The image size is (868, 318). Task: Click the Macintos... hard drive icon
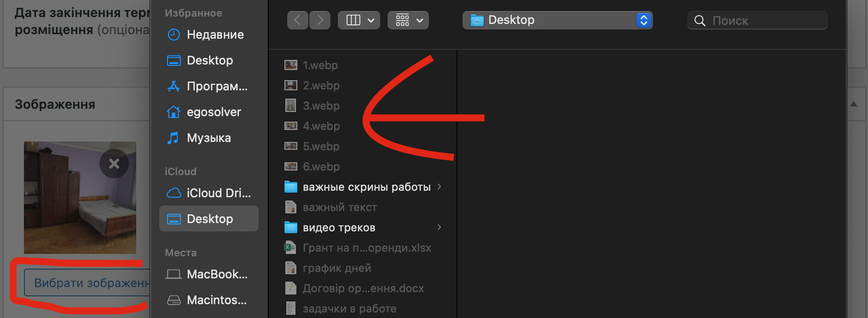click(x=174, y=300)
